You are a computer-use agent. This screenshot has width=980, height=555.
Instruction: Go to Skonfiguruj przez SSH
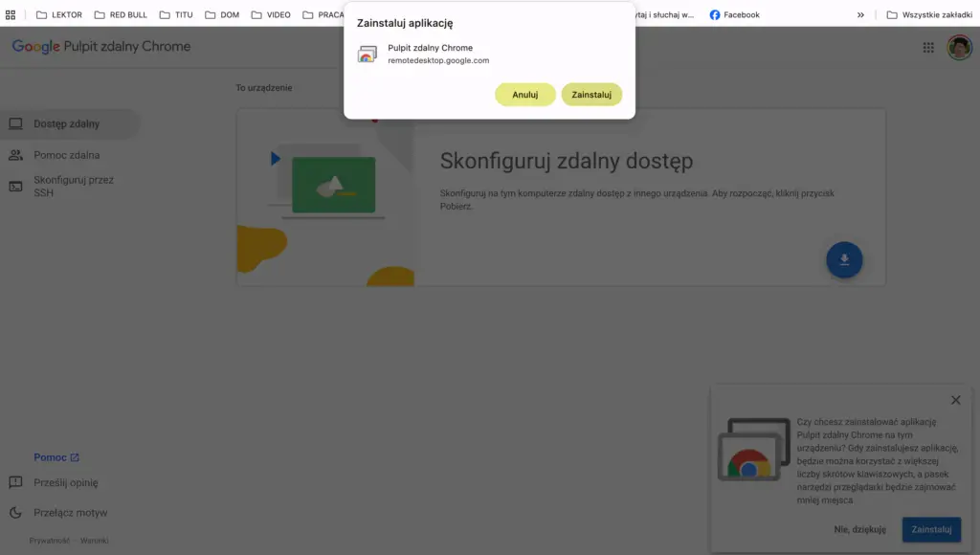click(73, 187)
